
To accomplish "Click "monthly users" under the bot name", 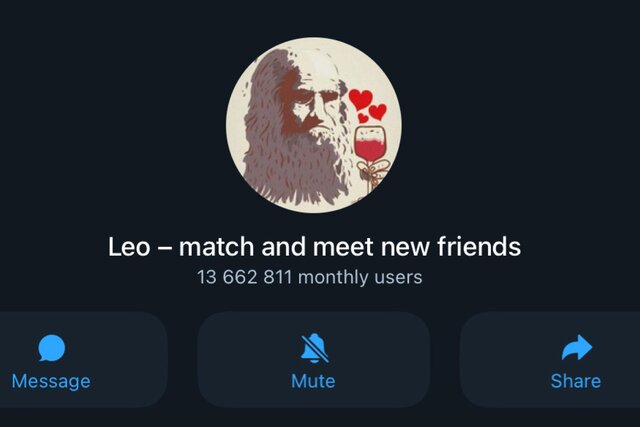I will (x=360, y=278).
